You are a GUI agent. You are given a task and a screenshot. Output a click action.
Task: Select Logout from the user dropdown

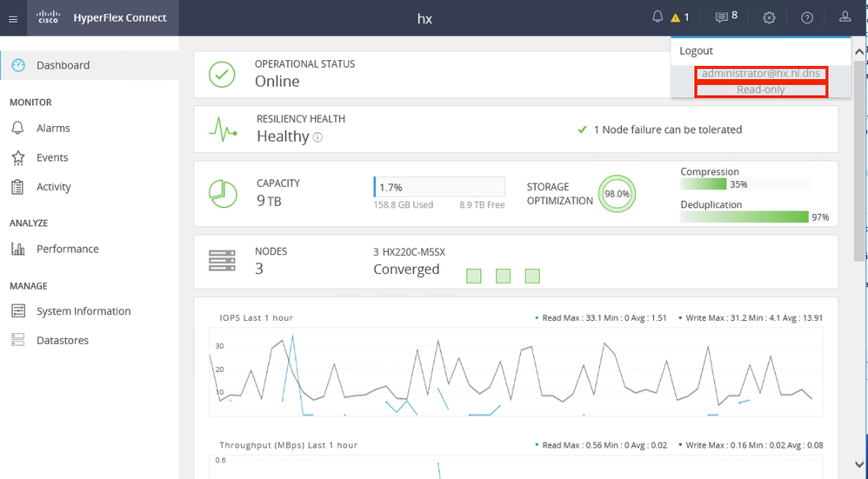pyautogui.click(x=697, y=51)
